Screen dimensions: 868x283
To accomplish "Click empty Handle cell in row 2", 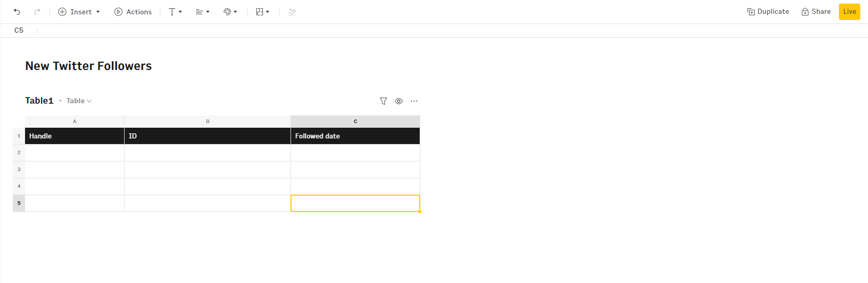I will (x=75, y=153).
